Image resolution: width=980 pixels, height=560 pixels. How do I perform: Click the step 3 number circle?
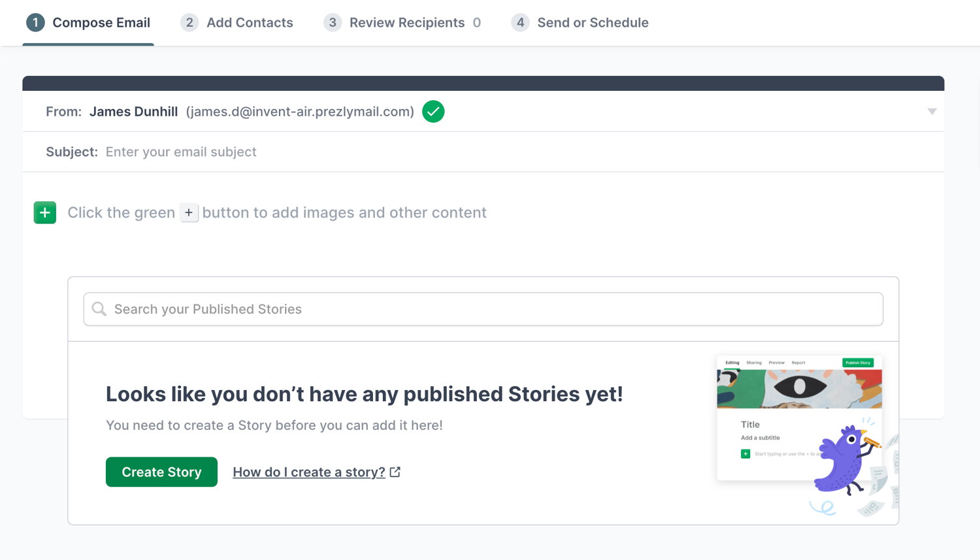[333, 23]
